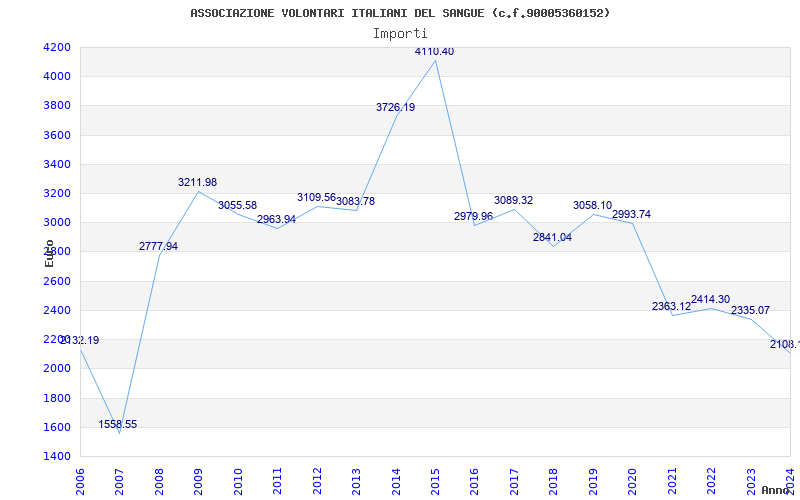
Task: Click the 2979.96 data label
Action: pyautogui.click(x=473, y=216)
